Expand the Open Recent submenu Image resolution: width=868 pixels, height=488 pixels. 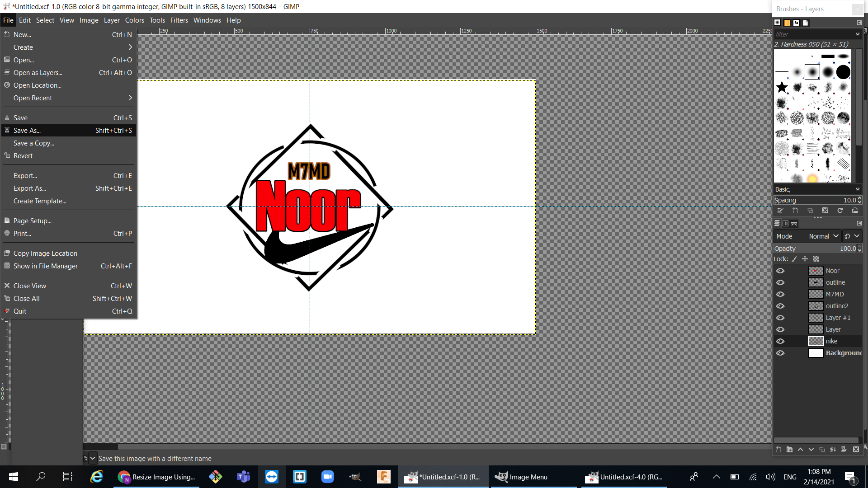point(69,98)
